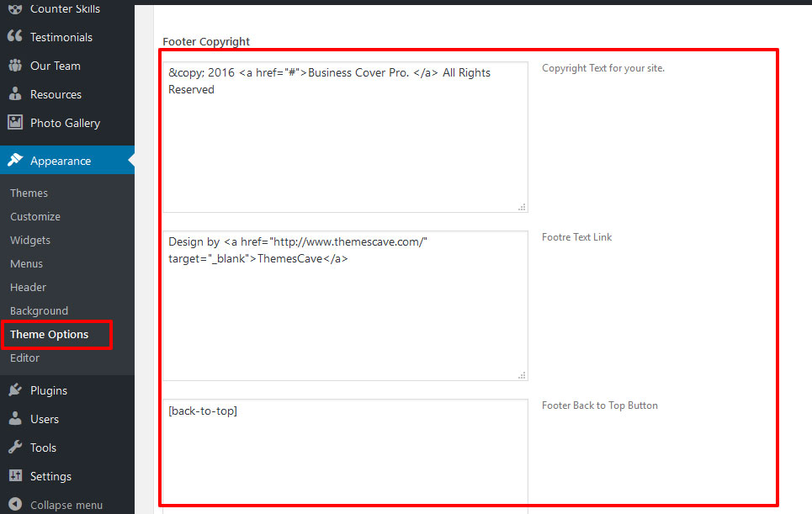Click the copyright textarea resize handle
The height and width of the screenshot is (514, 812).
point(522,207)
